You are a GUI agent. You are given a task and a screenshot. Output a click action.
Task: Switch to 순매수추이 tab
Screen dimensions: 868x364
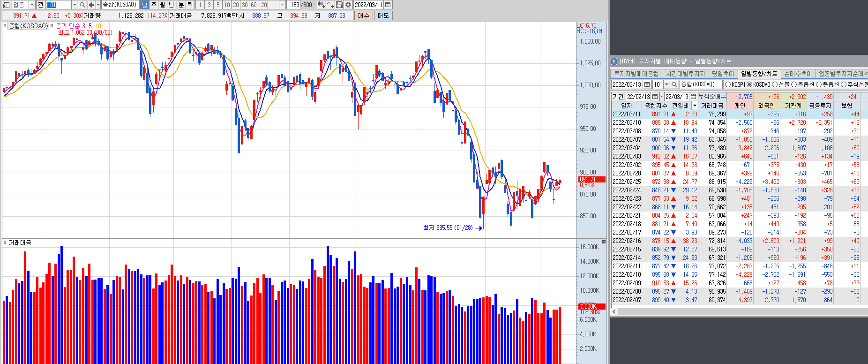pos(798,74)
